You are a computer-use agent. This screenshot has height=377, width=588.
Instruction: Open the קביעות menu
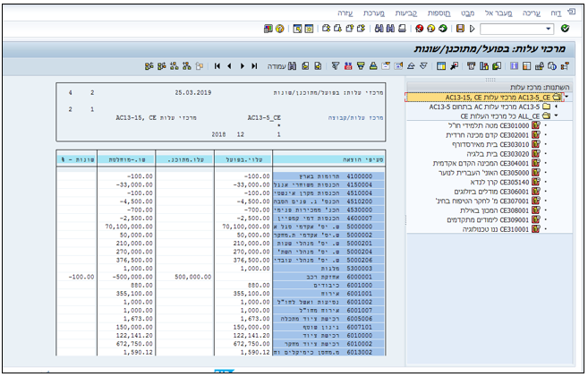point(406,13)
